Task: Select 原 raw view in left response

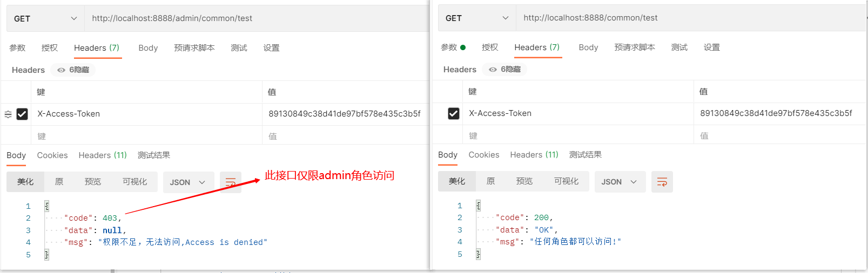Action: point(59,182)
